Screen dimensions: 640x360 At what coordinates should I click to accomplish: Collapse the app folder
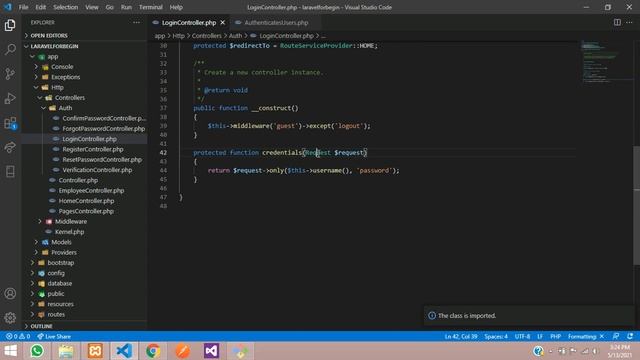pyautogui.click(x=85, y=56)
